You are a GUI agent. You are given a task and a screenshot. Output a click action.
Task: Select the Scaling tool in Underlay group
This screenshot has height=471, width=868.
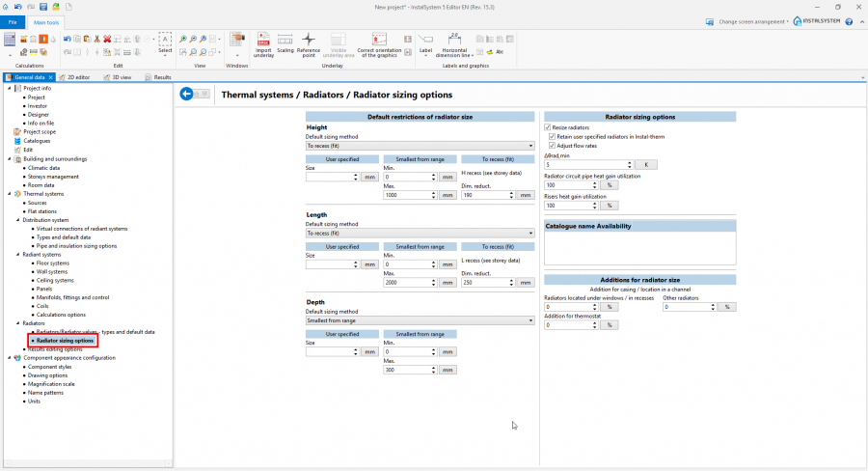point(285,41)
